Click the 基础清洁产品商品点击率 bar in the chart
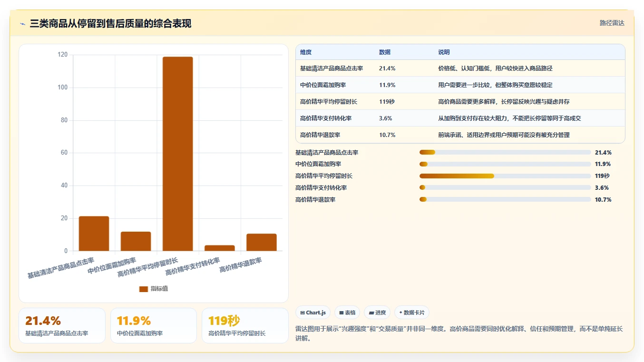This screenshot has width=644, height=362. (94, 234)
